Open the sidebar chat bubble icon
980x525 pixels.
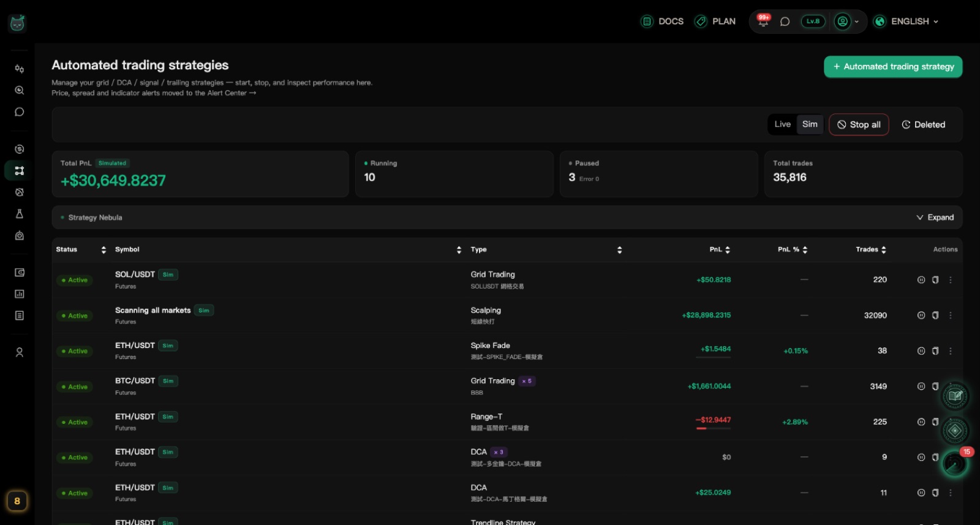(20, 112)
